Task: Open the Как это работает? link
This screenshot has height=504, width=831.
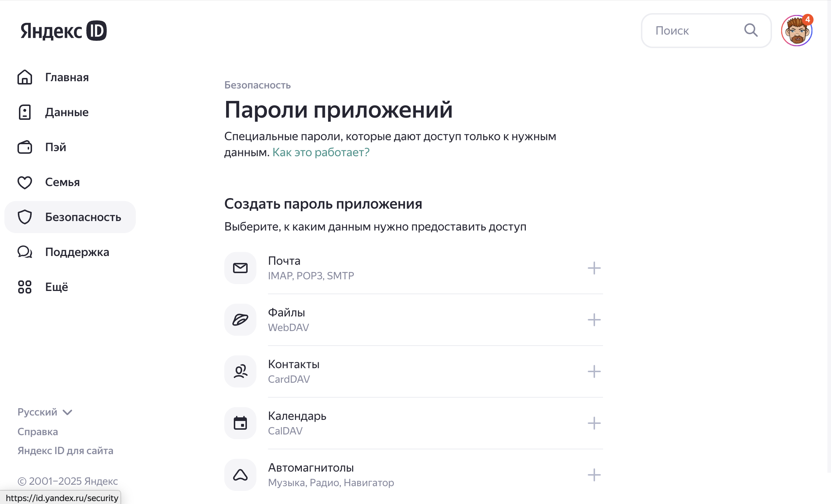Action: pyautogui.click(x=320, y=152)
